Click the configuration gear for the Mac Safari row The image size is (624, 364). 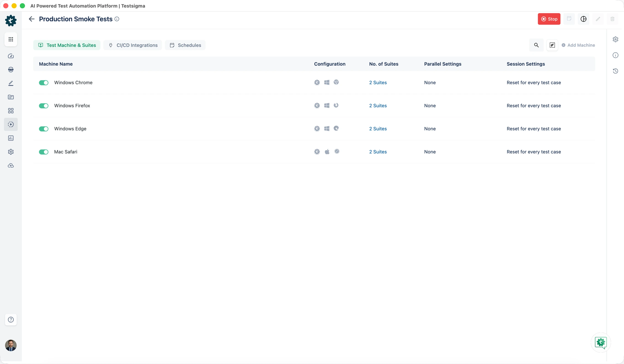pyautogui.click(x=317, y=152)
